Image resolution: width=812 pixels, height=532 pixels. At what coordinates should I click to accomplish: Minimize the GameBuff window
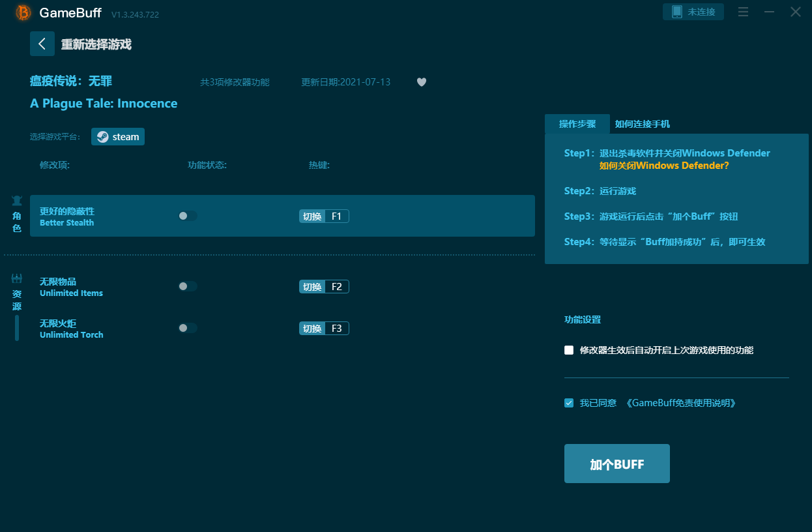tap(769, 12)
